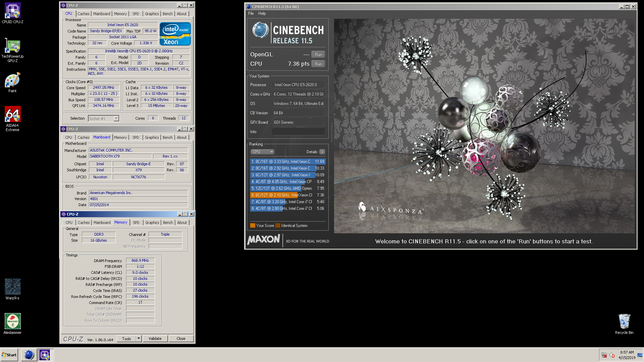Click CPU-Z title icon in top window
The width and height of the screenshot is (644, 362).
click(63, 5)
